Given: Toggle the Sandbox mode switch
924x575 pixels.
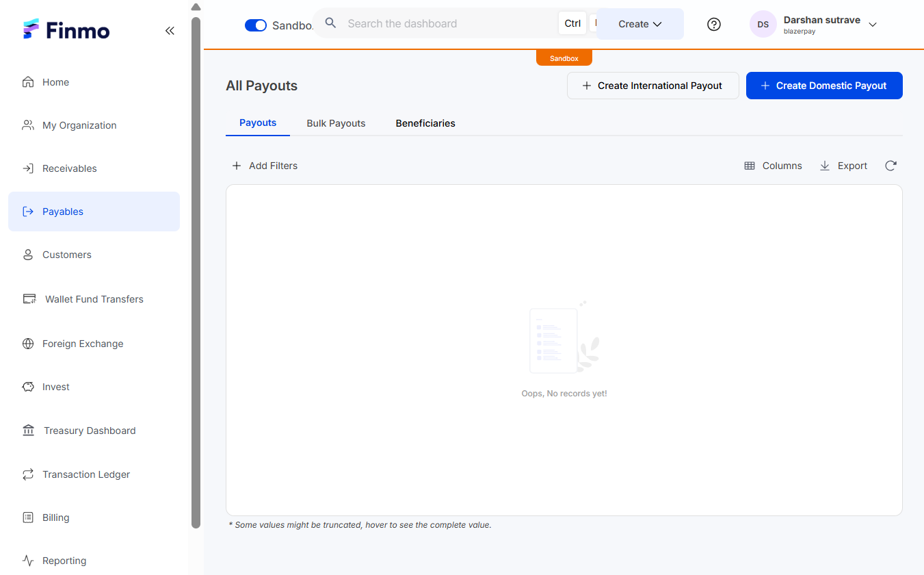Looking at the screenshot, I should click(256, 25).
